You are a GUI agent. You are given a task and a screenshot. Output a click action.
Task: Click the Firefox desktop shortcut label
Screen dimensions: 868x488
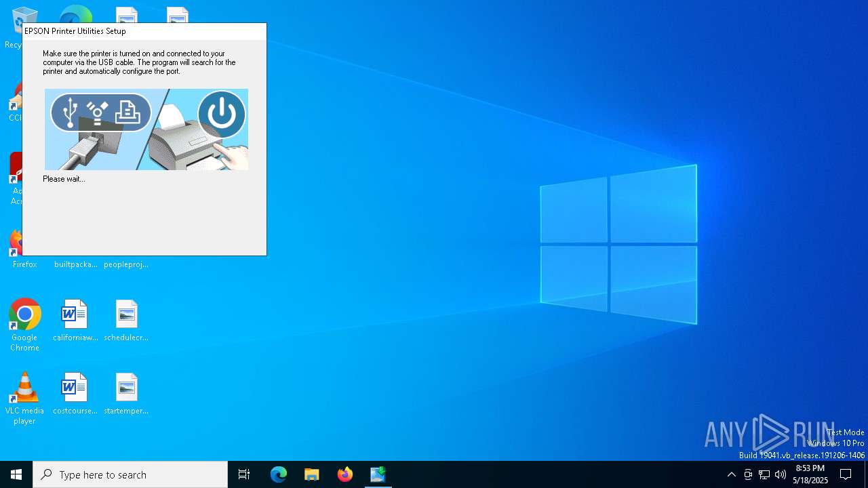[25, 264]
